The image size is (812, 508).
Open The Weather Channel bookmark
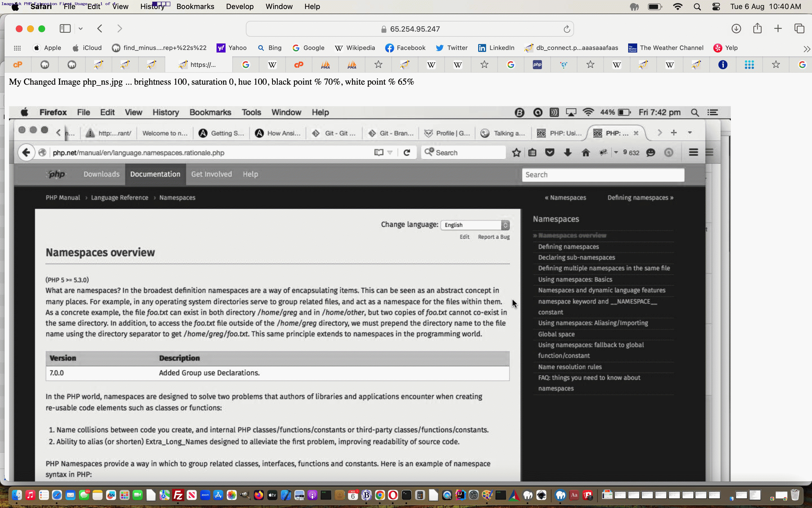pos(666,48)
